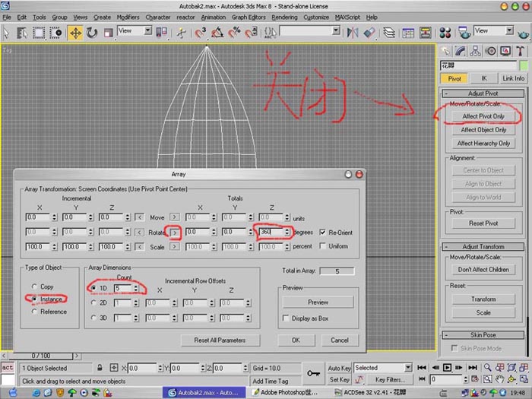Activate the Select Object arrow tool
This screenshot has width=532, height=399.
6,33
